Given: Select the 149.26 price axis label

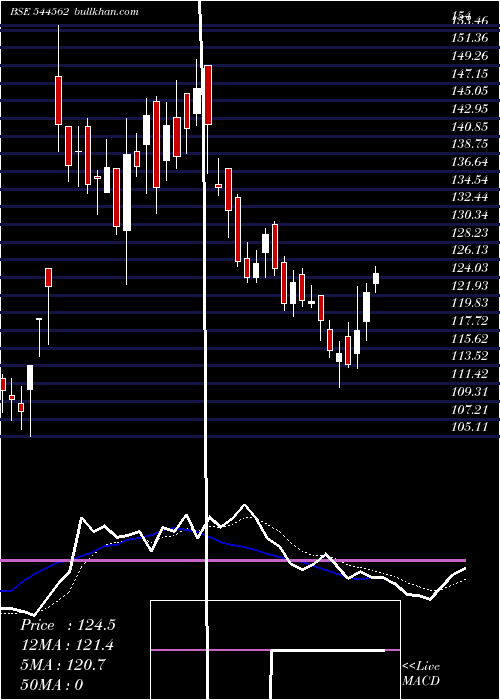Looking at the screenshot, I should pyautogui.click(x=470, y=56).
